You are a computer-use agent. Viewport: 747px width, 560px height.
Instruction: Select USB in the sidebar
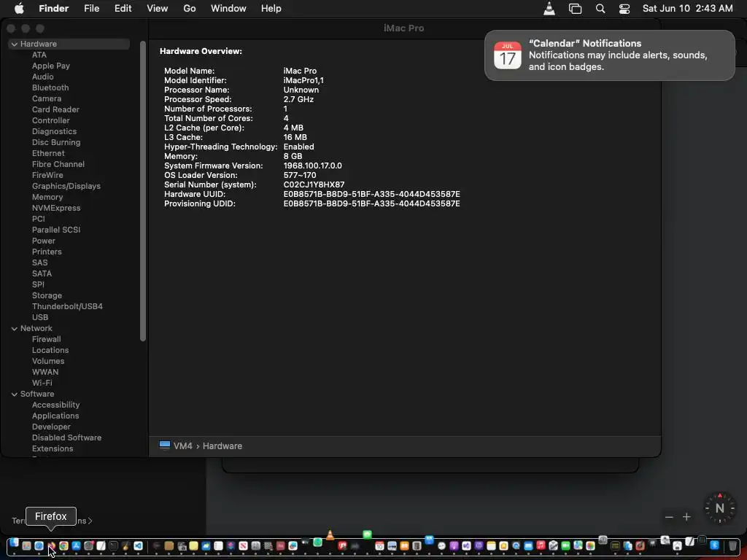[x=40, y=318]
